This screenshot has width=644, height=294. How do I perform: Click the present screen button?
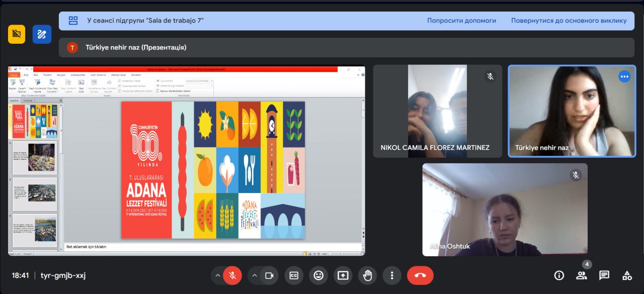coord(343,275)
